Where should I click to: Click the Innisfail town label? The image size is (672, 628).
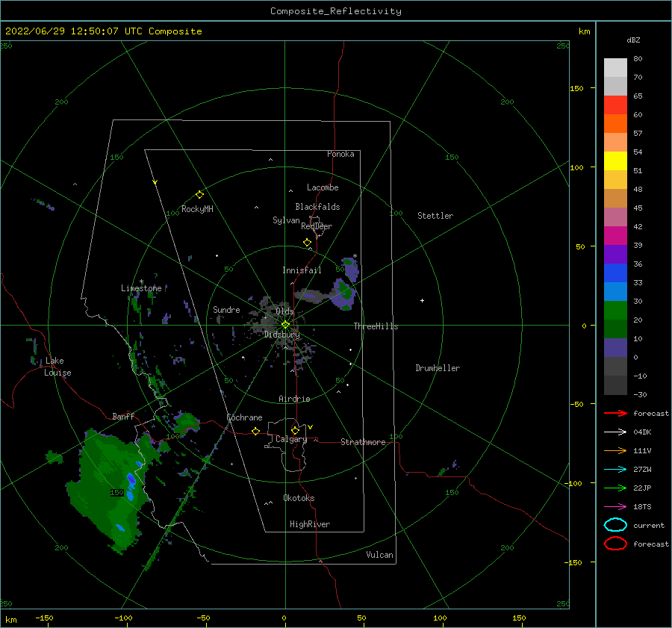(302, 270)
